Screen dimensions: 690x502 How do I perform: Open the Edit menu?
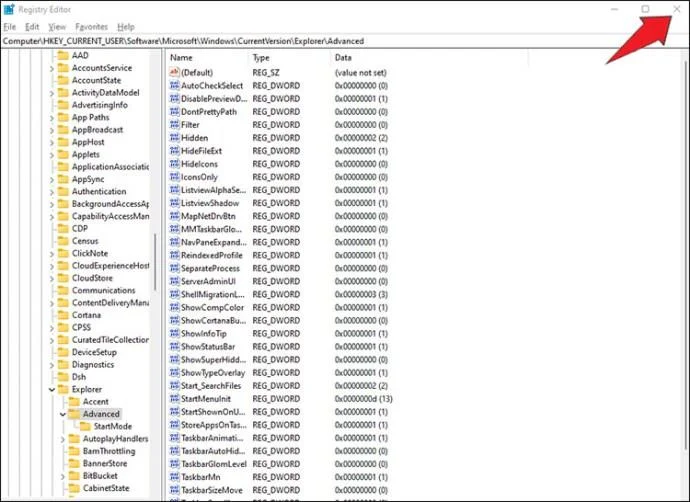tap(32, 27)
